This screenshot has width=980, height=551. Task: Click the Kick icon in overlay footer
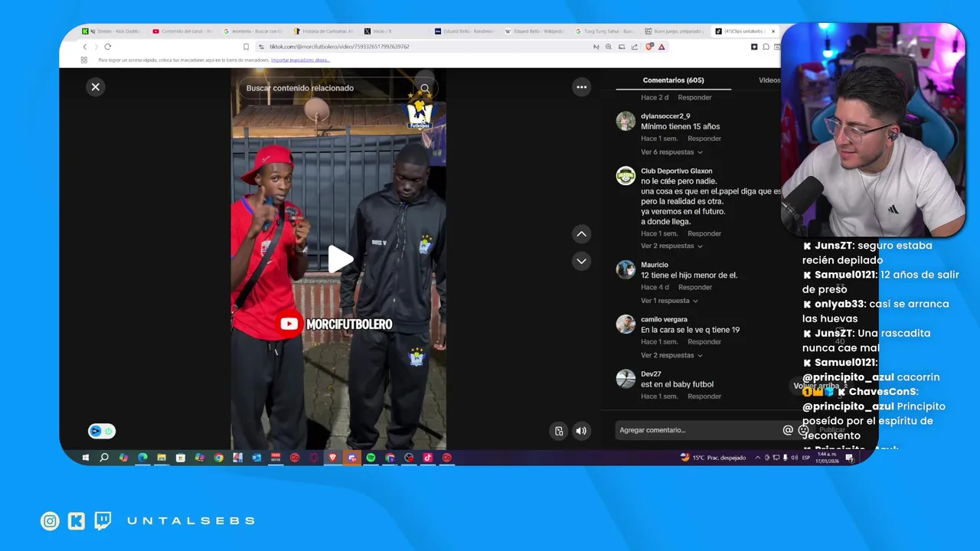click(77, 521)
